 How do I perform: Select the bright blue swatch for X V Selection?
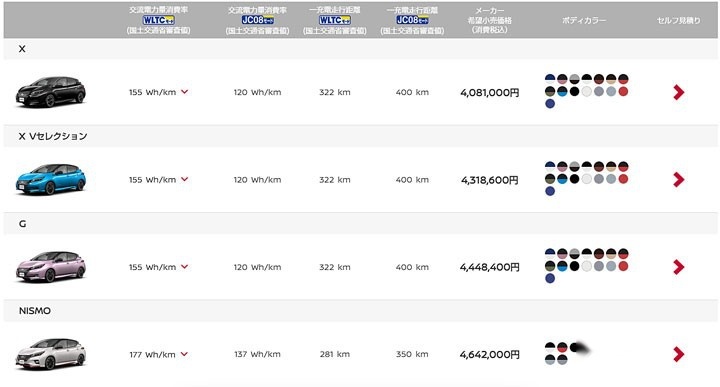click(562, 179)
